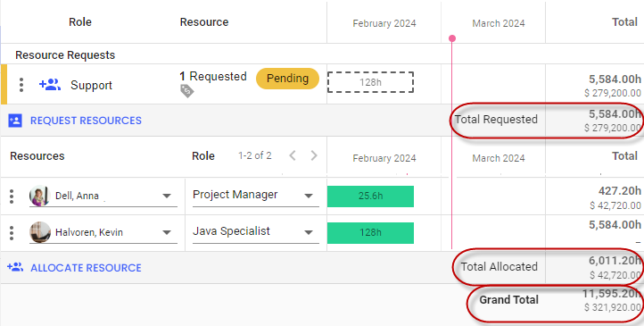
Task: Go to the previous resources page
Action: (x=293, y=155)
